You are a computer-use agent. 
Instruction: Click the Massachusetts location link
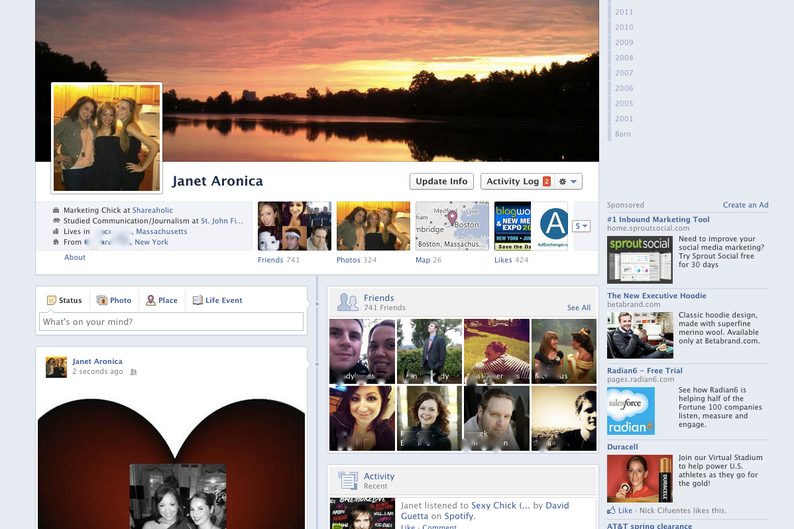coord(162,231)
